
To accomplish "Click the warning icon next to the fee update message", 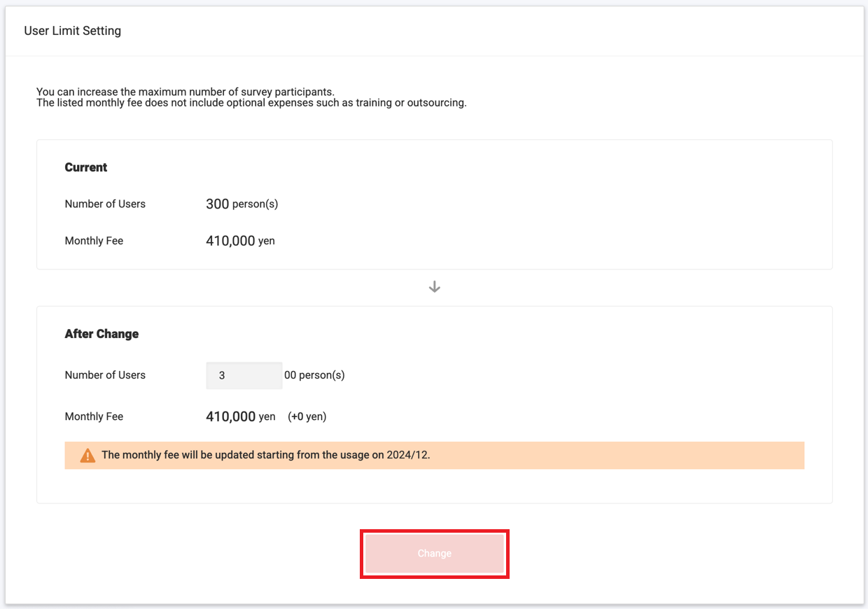I will pos(87,454).
